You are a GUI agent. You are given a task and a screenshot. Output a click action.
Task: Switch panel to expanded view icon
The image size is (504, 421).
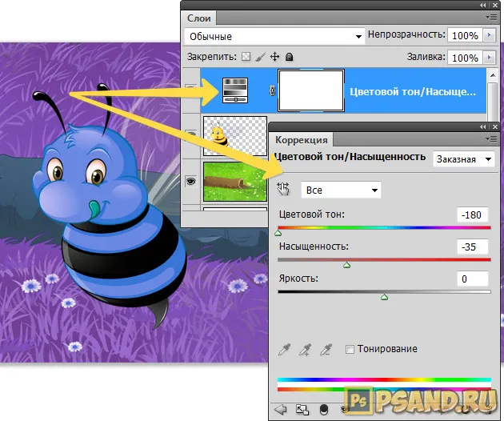pyautogui.click(x=302, y=410)
